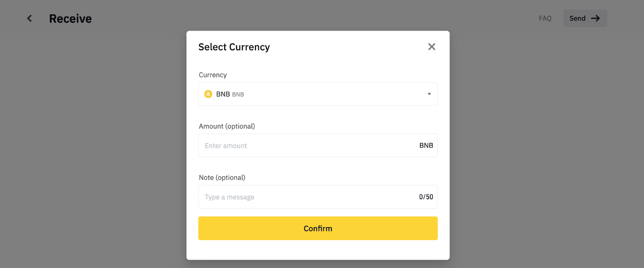Viewport: 644px width, 268px height.
Task: Click the yellow BNB coin icon
Action: pyautogui.click(x=208, y=94)
